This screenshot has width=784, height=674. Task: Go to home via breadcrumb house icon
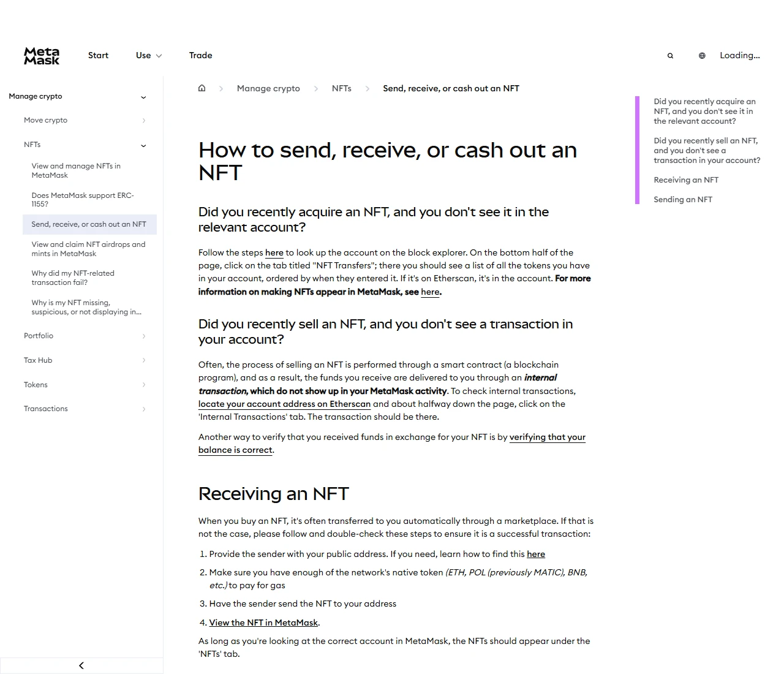(x=202, y=88)
